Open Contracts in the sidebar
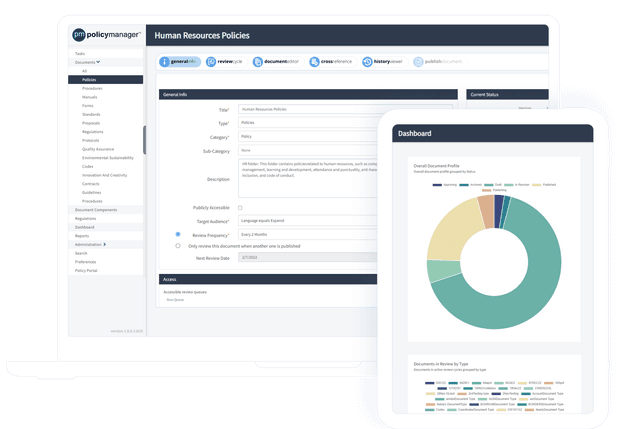The width and height of the screenshot is (640, 429). click(x=91, y=184)
